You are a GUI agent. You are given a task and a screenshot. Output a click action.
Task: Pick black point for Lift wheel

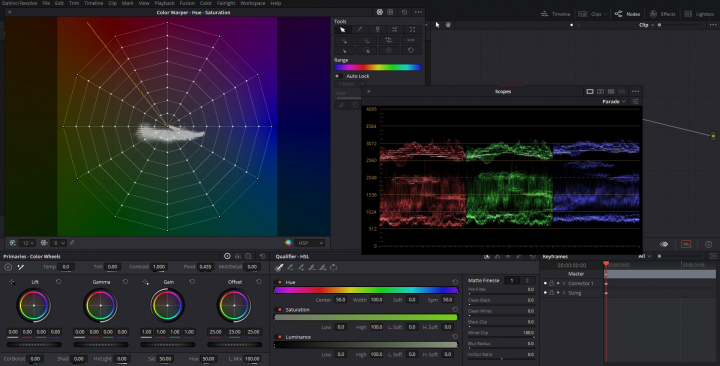pos(11,282)
